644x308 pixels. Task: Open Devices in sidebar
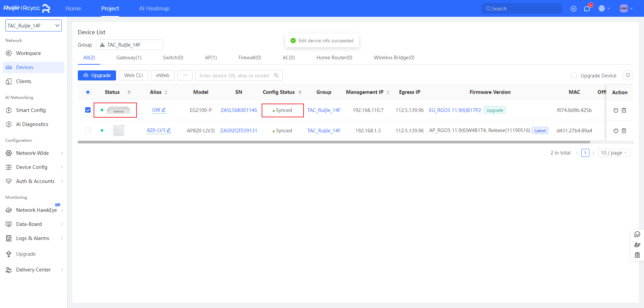[x=33, y=67]
